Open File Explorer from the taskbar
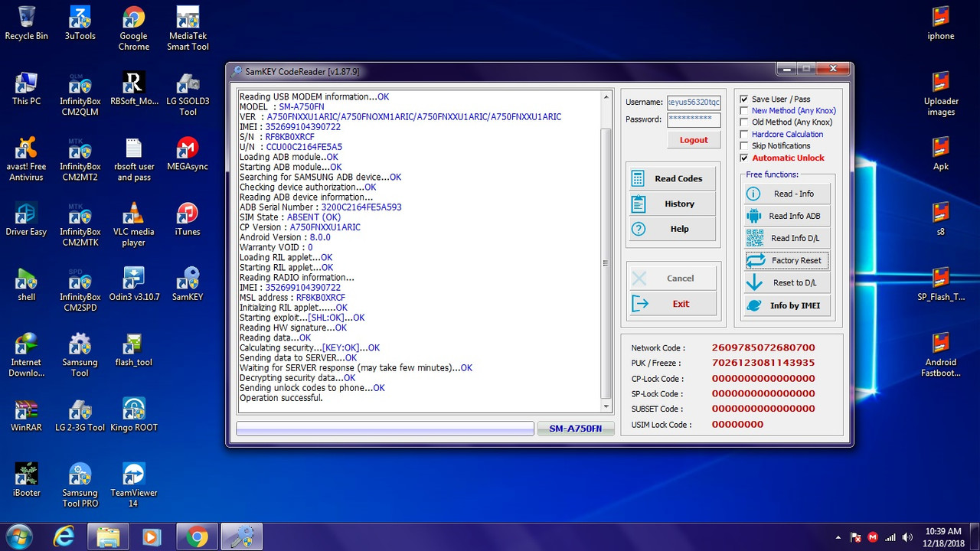This screenshot has width=980, height=551. point(108,537)
